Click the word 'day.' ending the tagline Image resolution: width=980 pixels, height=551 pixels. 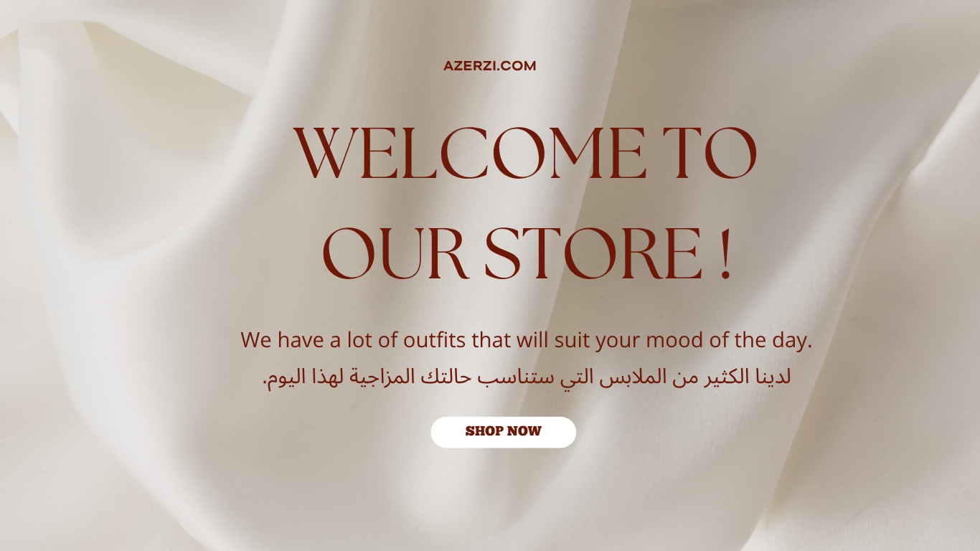tap(792, 340)
